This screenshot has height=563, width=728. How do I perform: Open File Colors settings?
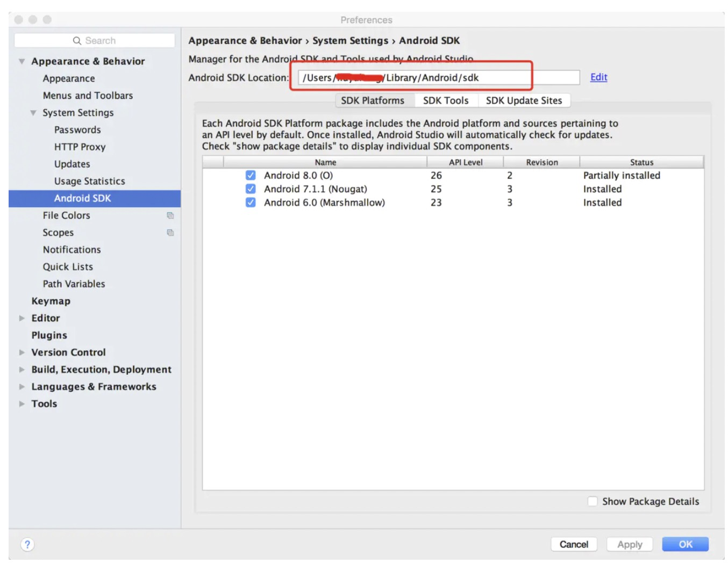pos(67,215)
